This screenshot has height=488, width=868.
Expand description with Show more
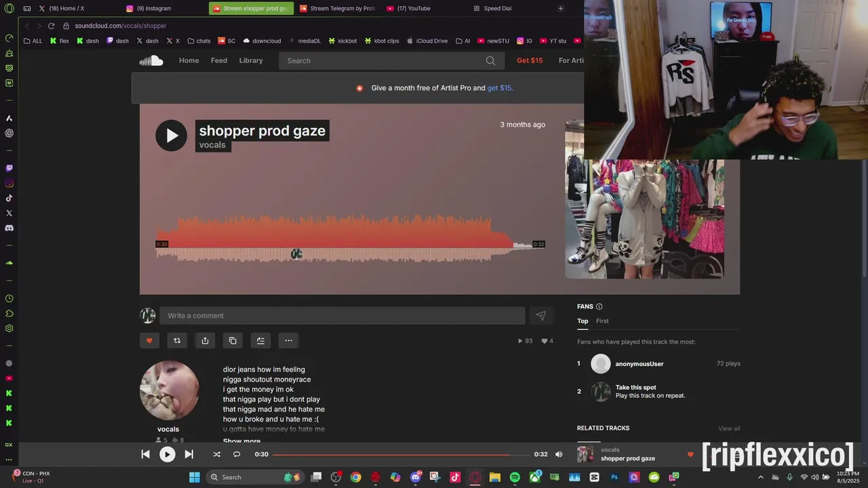click(241, 441)
